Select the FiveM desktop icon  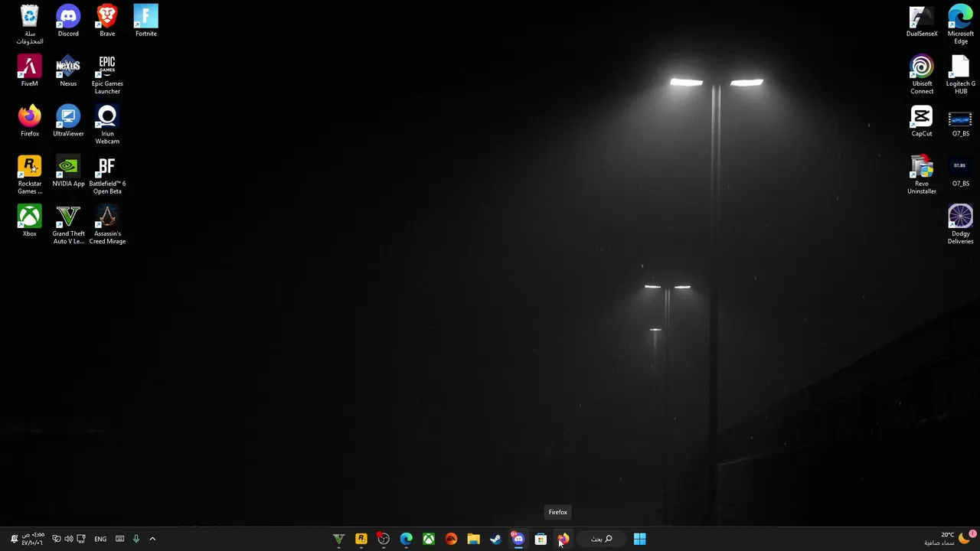(x=29, y=71)
